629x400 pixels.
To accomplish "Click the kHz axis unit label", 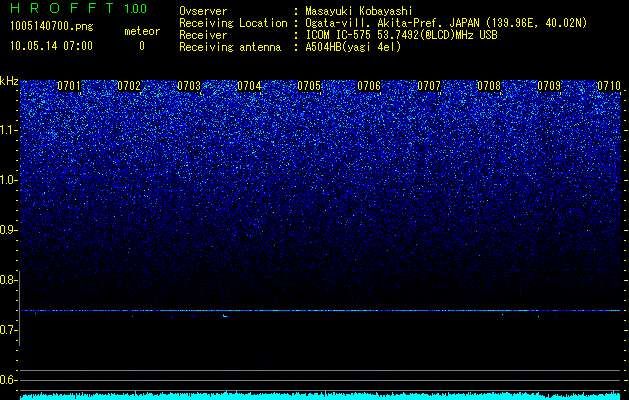I will (9, 81).
